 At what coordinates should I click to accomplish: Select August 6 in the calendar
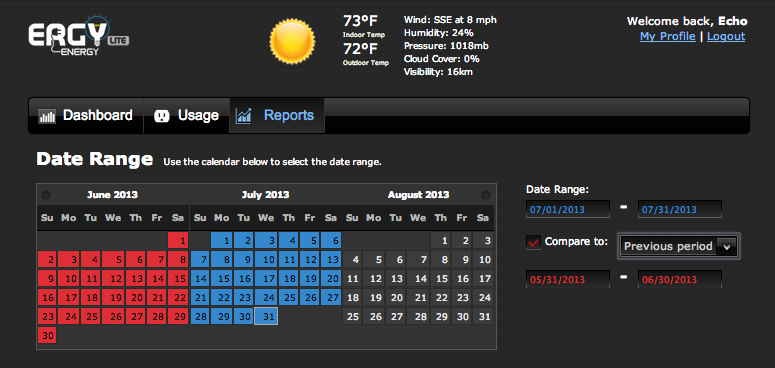(x=395, y=260)
